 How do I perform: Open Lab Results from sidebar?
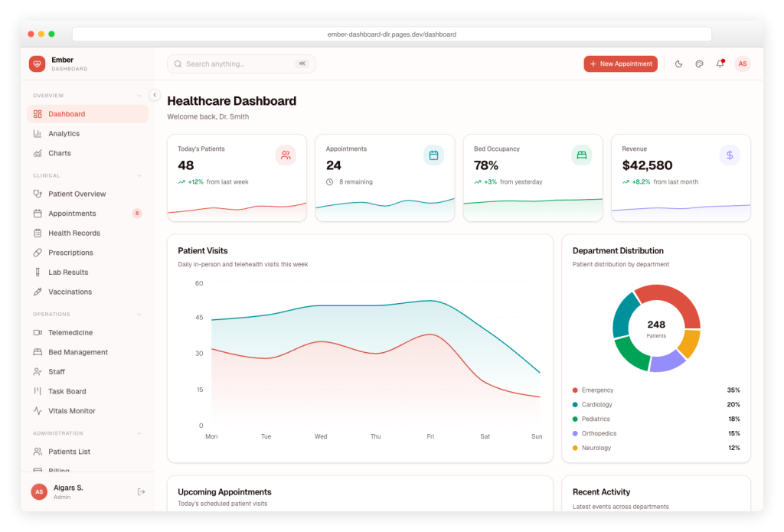point(87,272)
